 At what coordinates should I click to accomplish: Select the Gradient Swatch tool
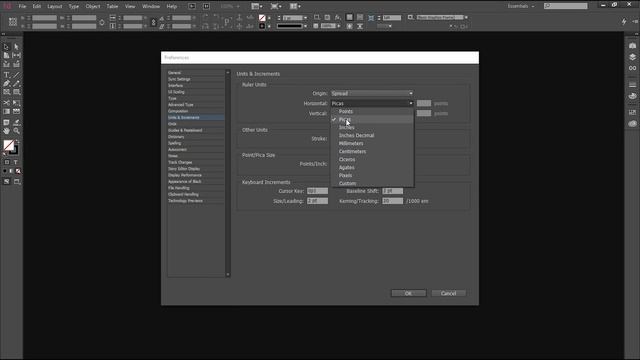coord(7,111)
